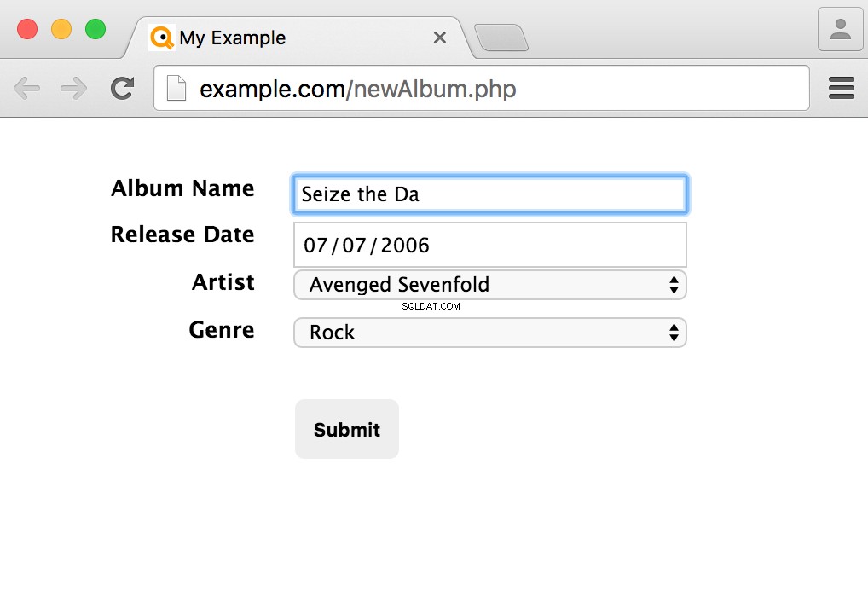This screenshot has height=614, width=868.
Task: Click the browser forward arrow
Action: click(x=73, y=89)
